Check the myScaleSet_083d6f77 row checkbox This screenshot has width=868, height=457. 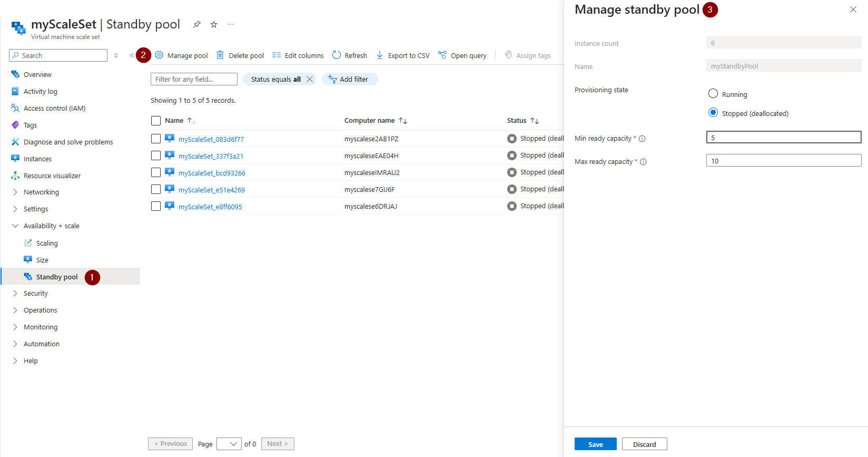pyautogui.click(x=156, y=139)
